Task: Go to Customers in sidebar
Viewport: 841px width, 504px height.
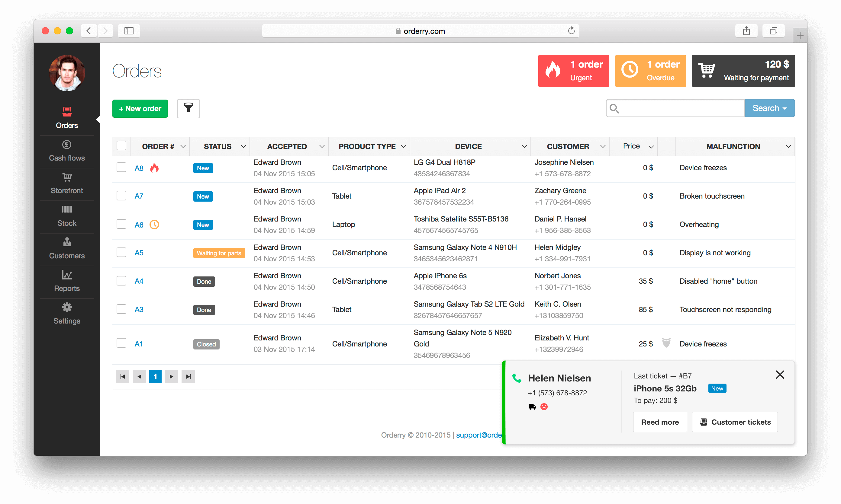Action: click(x=67, y=249)
